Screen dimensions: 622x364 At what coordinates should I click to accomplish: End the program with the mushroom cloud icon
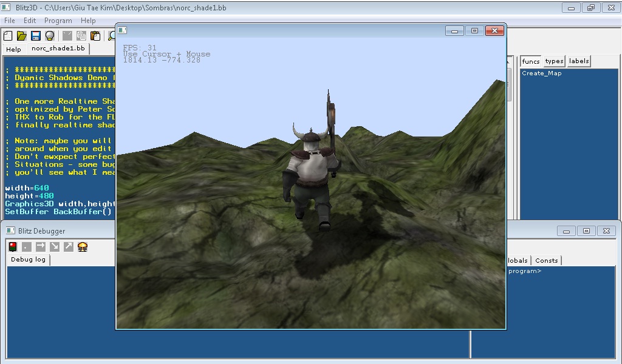pos(83,247)
